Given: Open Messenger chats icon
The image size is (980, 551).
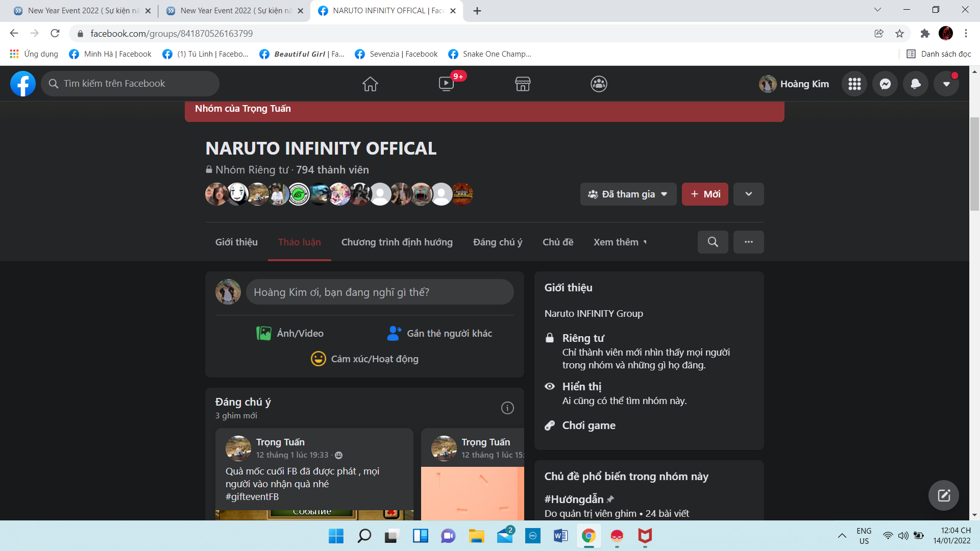Looking at the screenshot, I should 885,84.
